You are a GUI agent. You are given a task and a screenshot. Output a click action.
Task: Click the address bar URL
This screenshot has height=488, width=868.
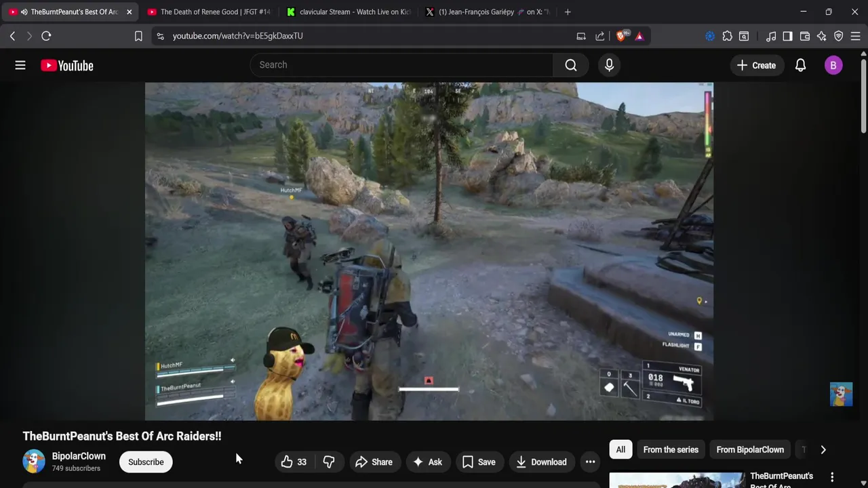[237, 36]
